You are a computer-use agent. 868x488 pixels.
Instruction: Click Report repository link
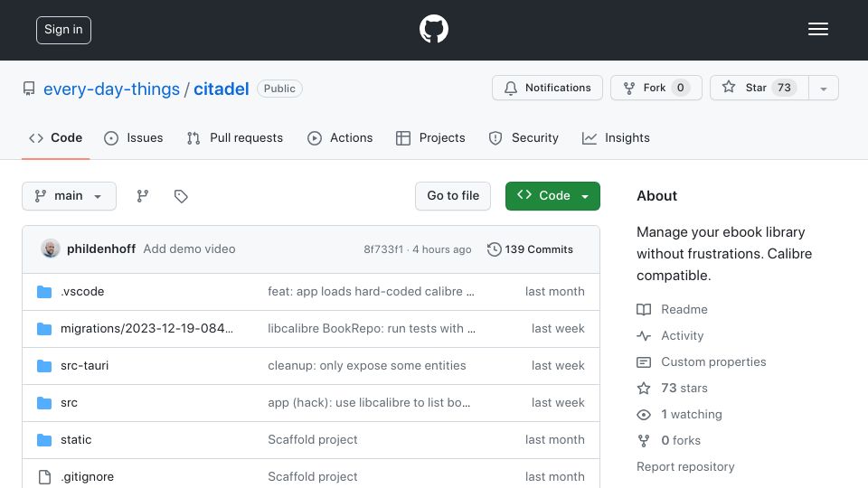[x=685, y=467]
